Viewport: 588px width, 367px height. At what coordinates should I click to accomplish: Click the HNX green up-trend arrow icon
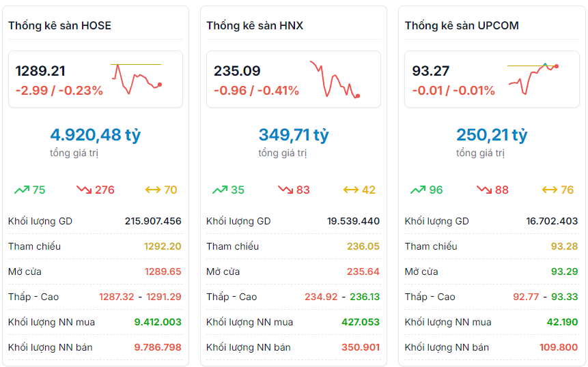pos(220,190)
